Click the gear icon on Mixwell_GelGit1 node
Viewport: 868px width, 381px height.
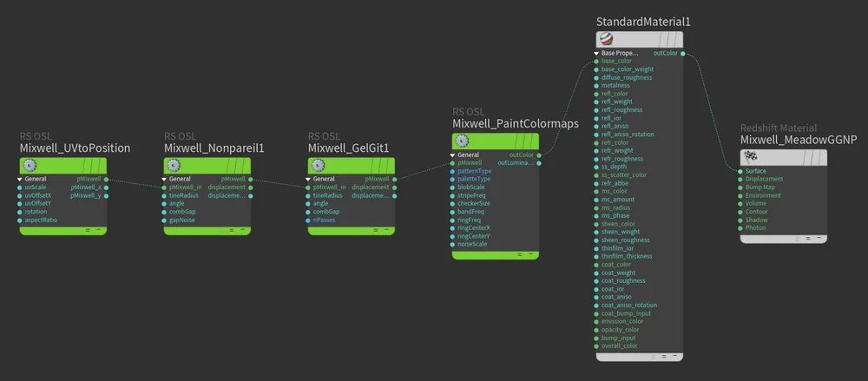(x=319, y=165)
